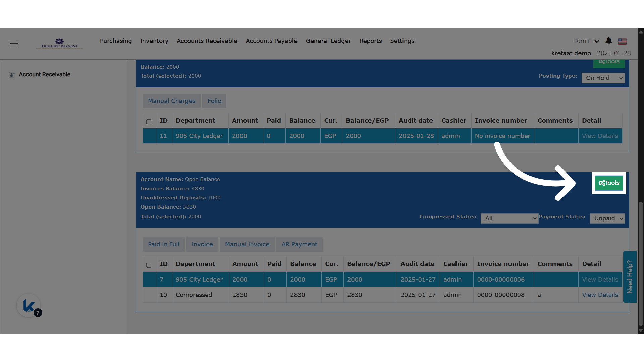
Task: Open the notifications bell
Action: (609, 41)
